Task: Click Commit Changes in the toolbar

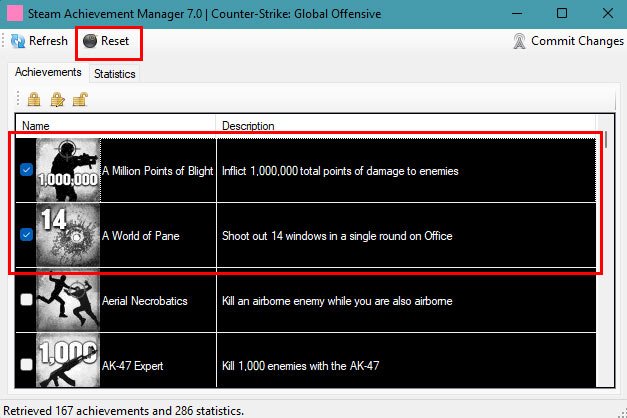Action: (x=568, y=41)
